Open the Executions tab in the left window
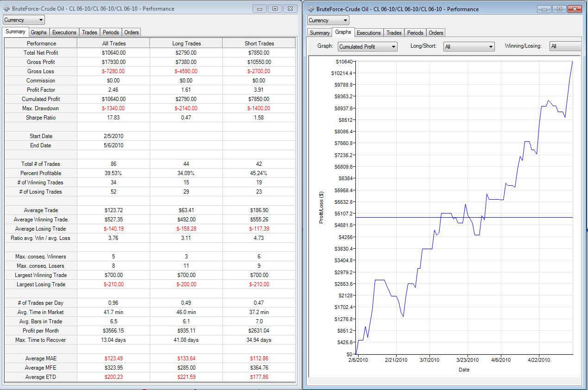The height and width of the screenshot is (390, 588). click(64, 32)
